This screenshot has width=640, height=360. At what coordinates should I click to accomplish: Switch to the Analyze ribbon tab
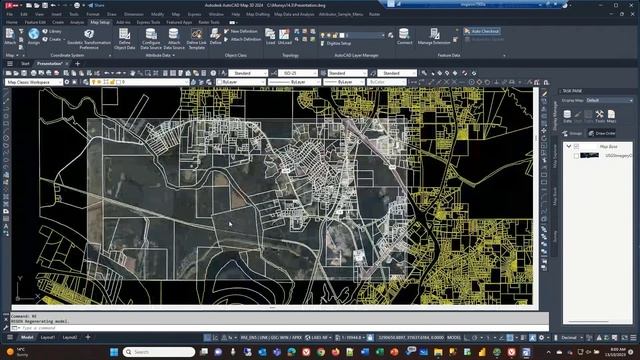[x=77, y=22]
